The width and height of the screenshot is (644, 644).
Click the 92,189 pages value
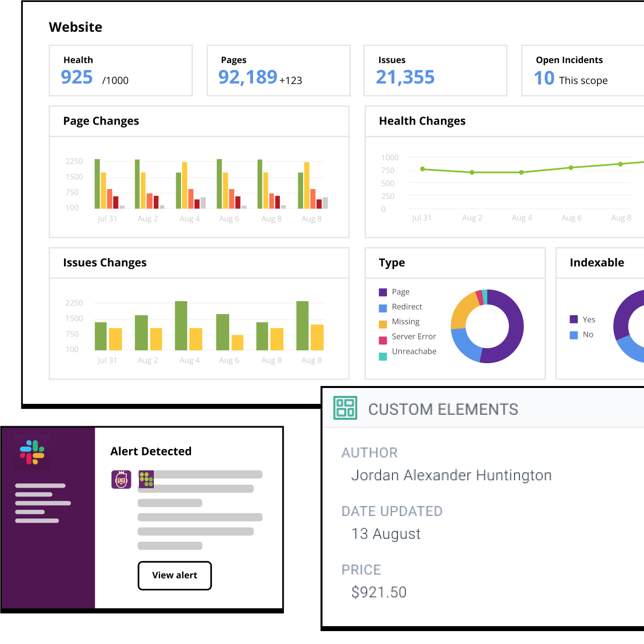[248, 77]
